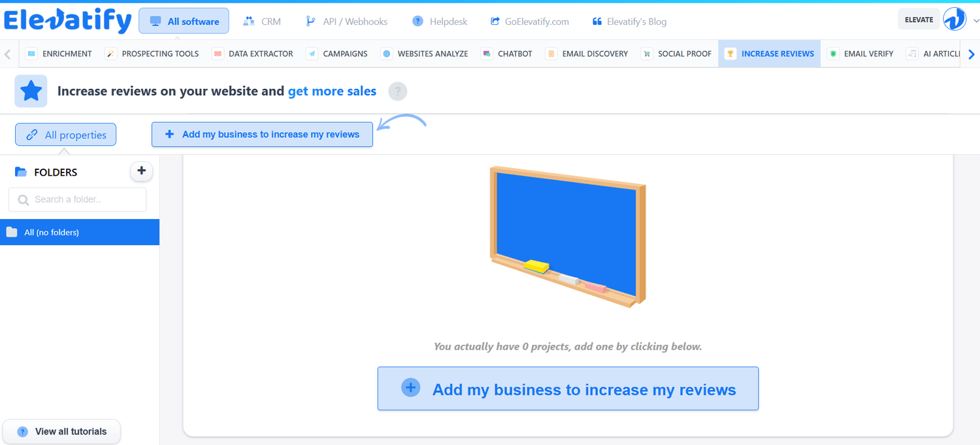Expand the account dropdown chevron

coord(975,21)
